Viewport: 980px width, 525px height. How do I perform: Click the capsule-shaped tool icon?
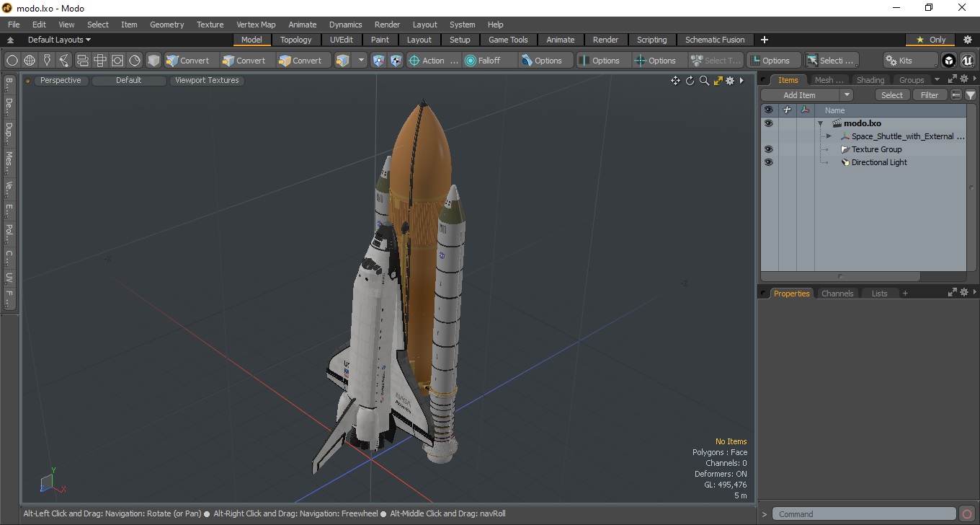(82, 61)
